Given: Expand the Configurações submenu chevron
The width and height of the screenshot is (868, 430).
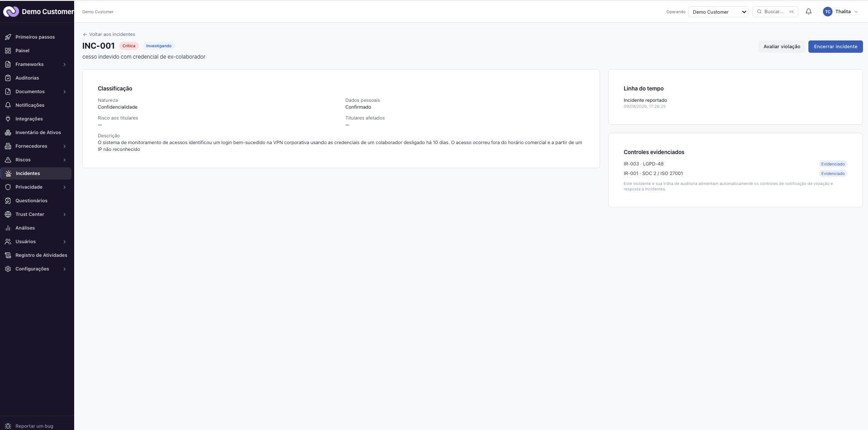Looking at the screenshot, I should pyautogui.click(x=65, y=269).
